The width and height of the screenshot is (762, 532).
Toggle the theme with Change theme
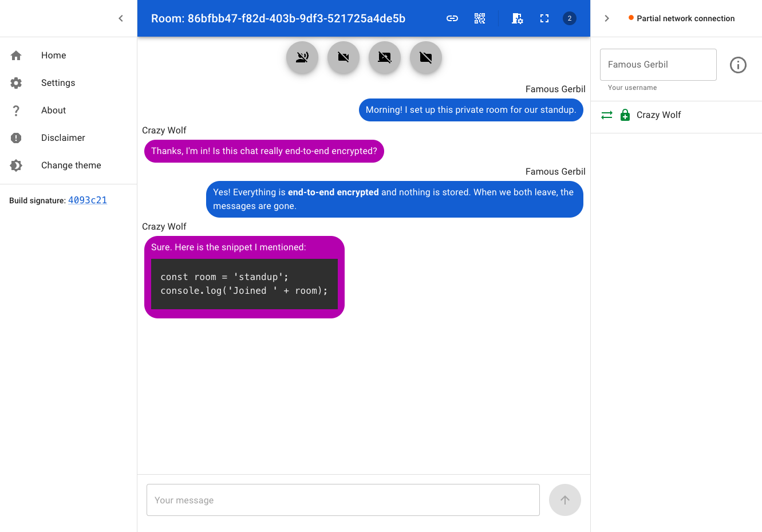coord(69,165)
